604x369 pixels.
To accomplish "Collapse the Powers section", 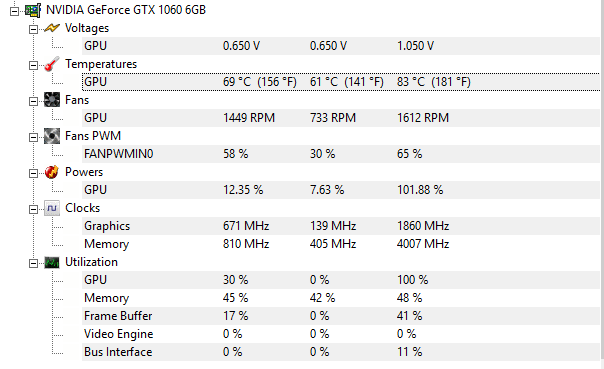I will tap(34, 173).
